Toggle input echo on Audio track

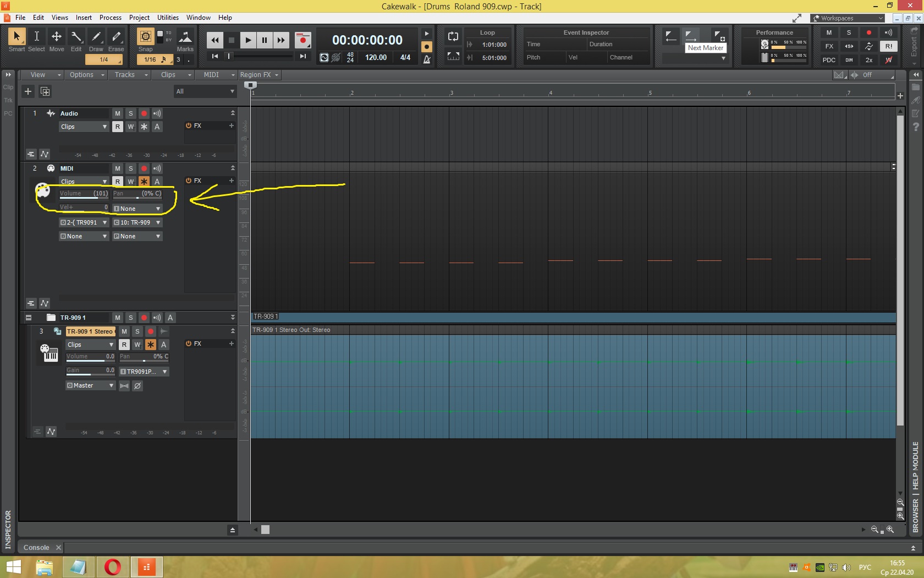(157, 113)
